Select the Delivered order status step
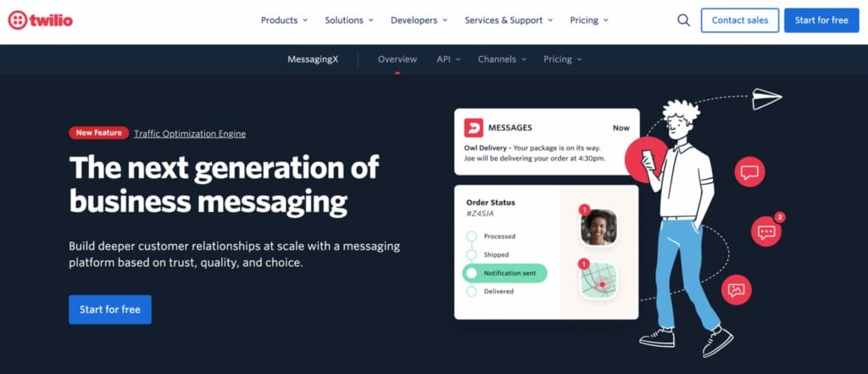The width and height of the screenshot is (868, 374). tap(492, 292)
